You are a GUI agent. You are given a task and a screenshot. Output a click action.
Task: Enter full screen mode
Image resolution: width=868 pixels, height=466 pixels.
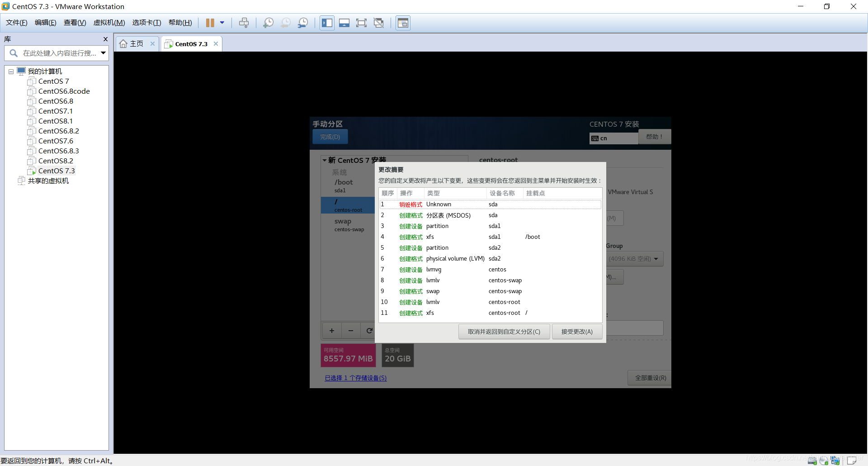click(x=361, y=23)
